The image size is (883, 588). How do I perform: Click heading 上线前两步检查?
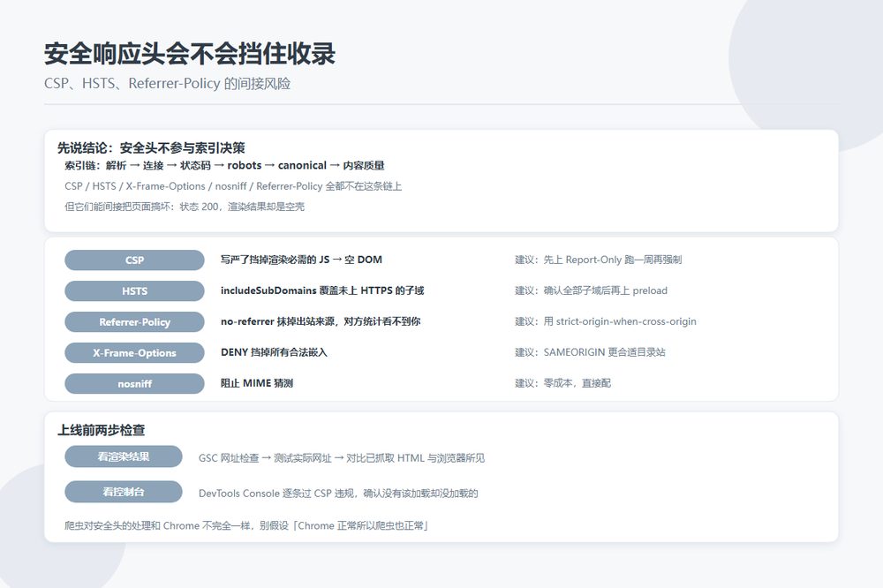pyautogui.click(x=102, y=430)
